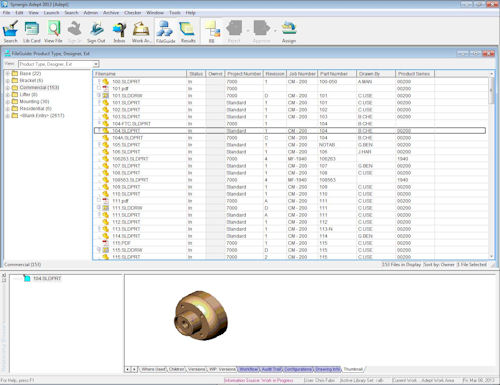Sort by the Filename column header
The width and height of the screenshot is (500, 385).
[139, 74]
